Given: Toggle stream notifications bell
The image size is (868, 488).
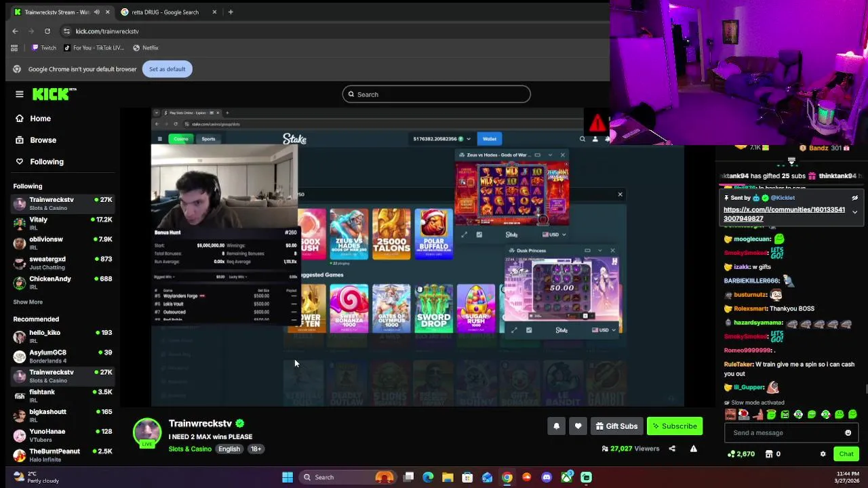Looking at the screenshot, I should click(x=556, y=426).
